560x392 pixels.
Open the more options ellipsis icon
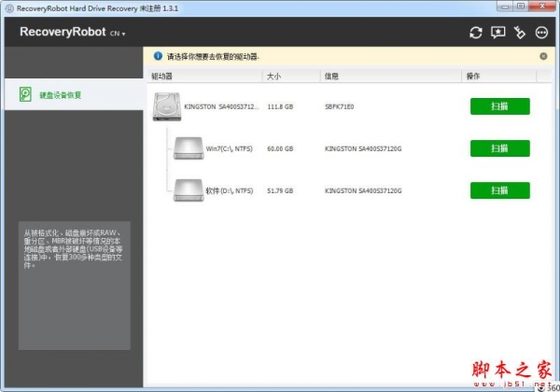click(541, 33)
